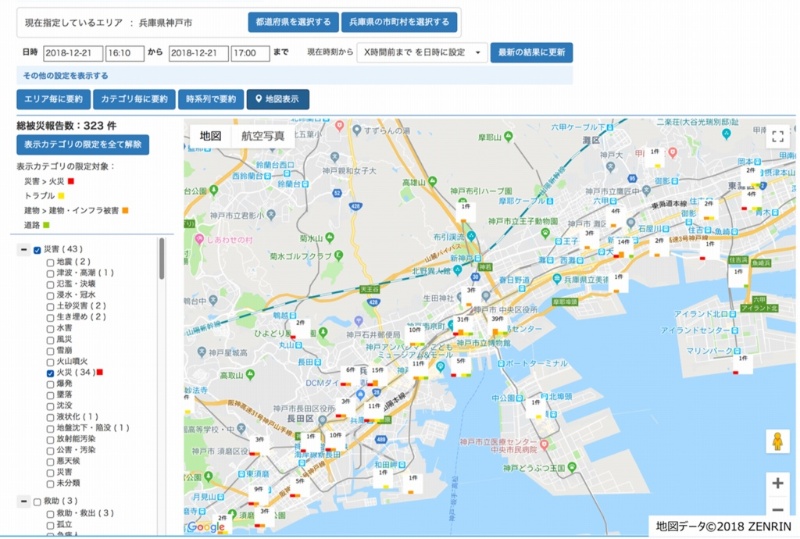Click the red 火災 color swatch in legend
Image resolution: width=800 pixels, height=539 pixels.
coord(71,181)
